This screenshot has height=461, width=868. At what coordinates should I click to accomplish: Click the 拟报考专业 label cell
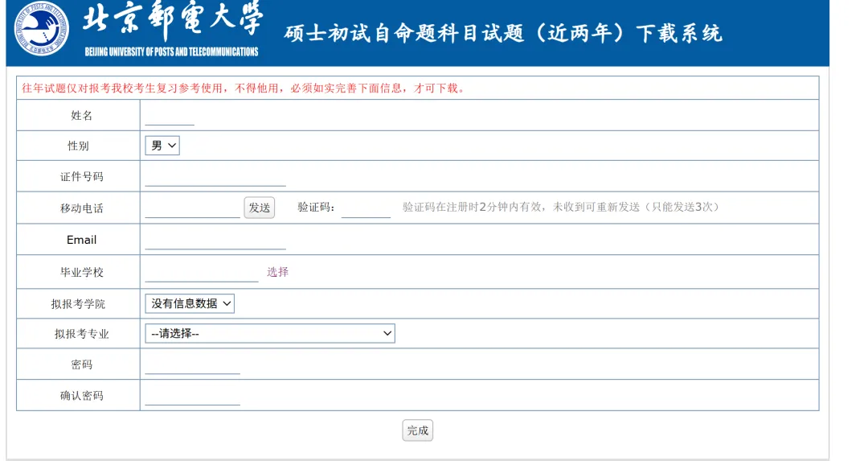coord(78,334)
